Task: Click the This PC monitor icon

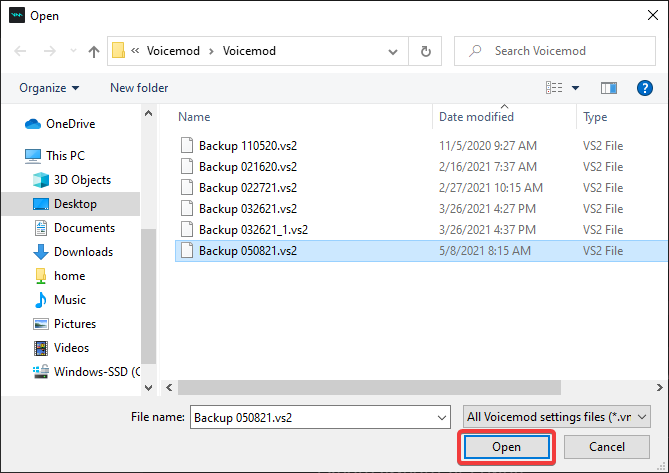Action: click(x=33, y=156)
